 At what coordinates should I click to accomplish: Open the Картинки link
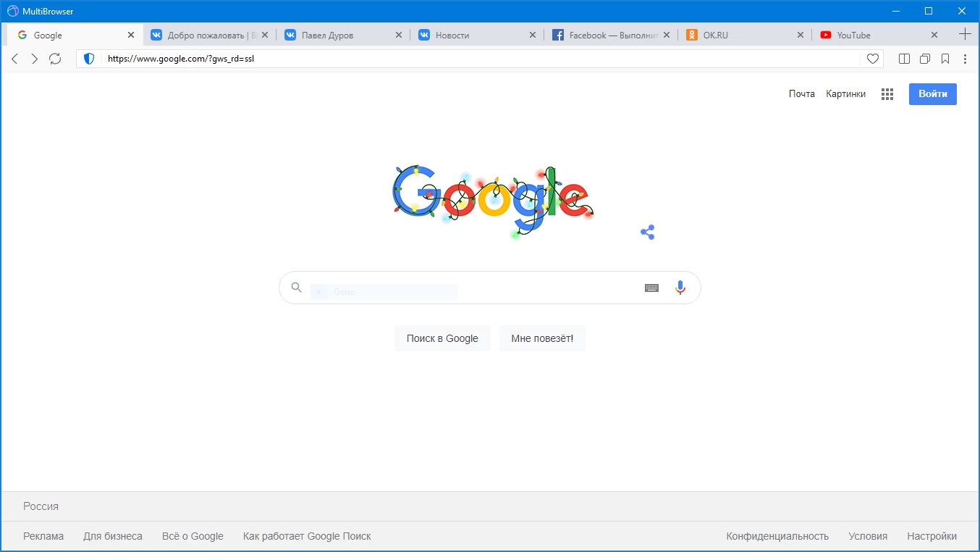click(x=846, y=94)
